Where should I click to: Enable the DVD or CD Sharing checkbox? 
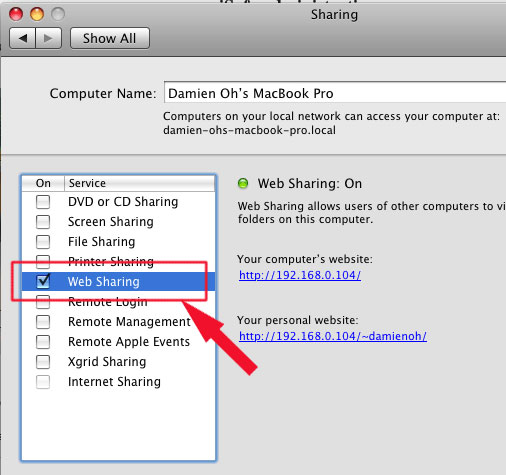tap(43, 202)
